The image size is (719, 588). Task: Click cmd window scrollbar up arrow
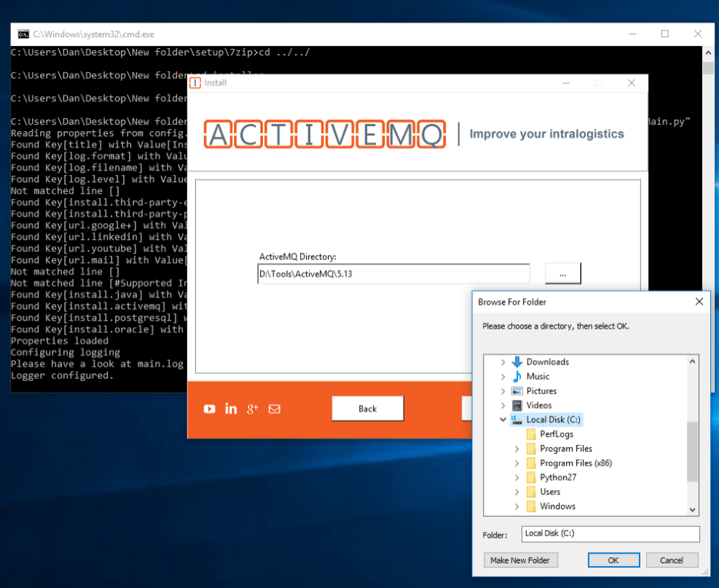pyautogui.click(x=709, y=52)
